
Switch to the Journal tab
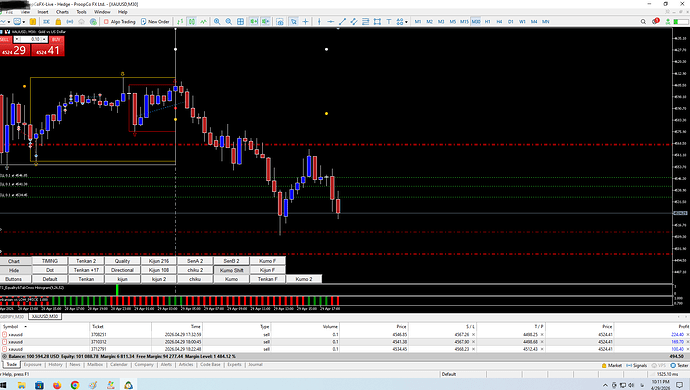pyautogui.click(x=255, y=364)
